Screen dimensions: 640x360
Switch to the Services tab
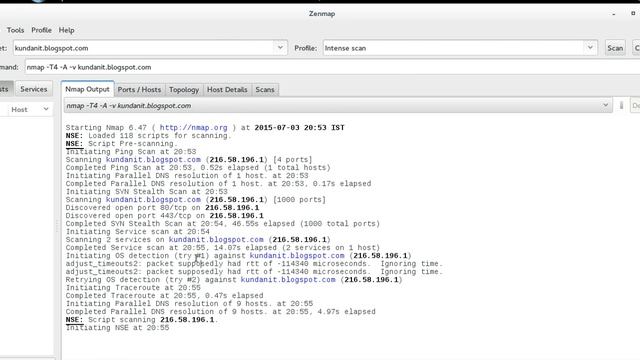coord(33,89)
